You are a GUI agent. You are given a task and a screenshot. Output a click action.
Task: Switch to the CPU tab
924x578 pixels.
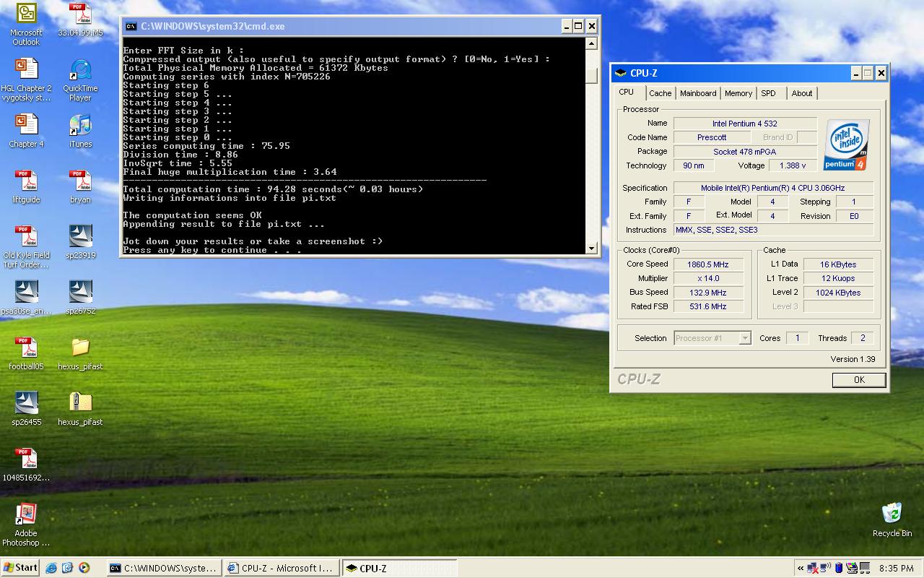pyautogui.click(x=627, y=92)
